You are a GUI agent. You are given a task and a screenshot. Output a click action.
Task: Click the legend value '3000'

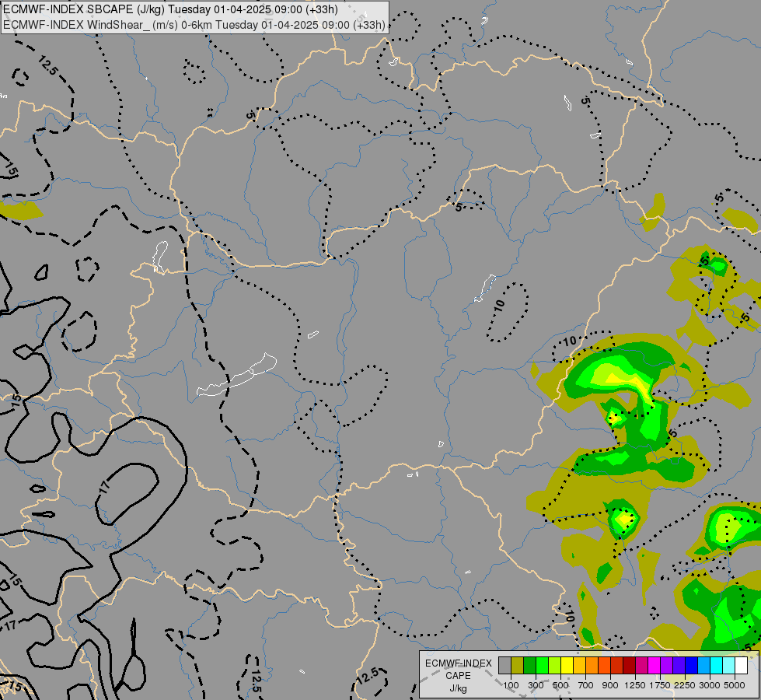point(710,685)
